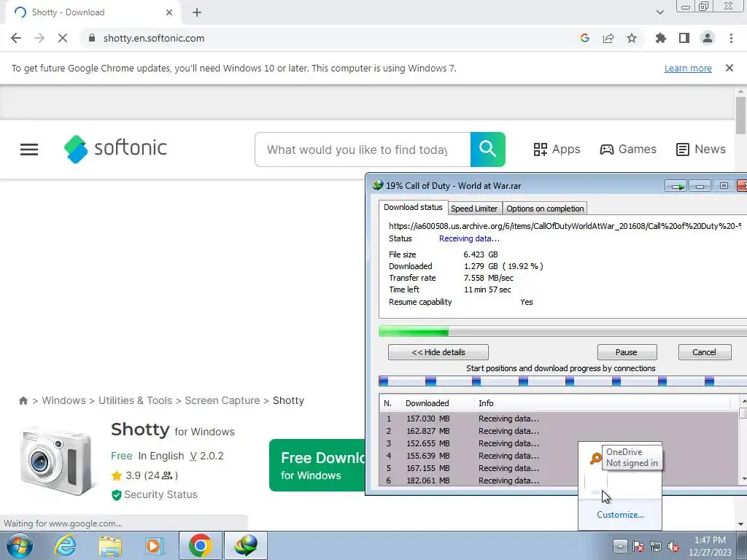Click Customize in tray overflow popup
Image resolution: width=747 pixels, height=560 pixels.
(620, 515)
